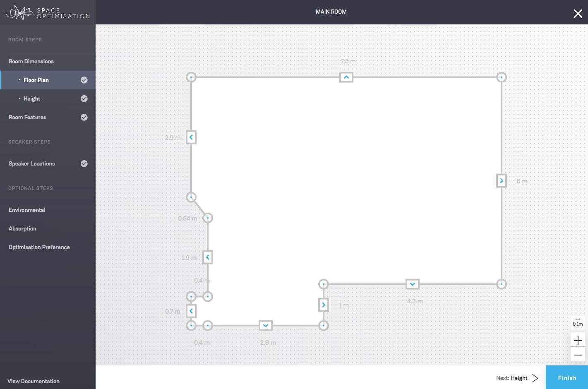Screen dimensions: 588x389
Task: Click Speaker Locations completed checkmark
Action: click(84, 163)
